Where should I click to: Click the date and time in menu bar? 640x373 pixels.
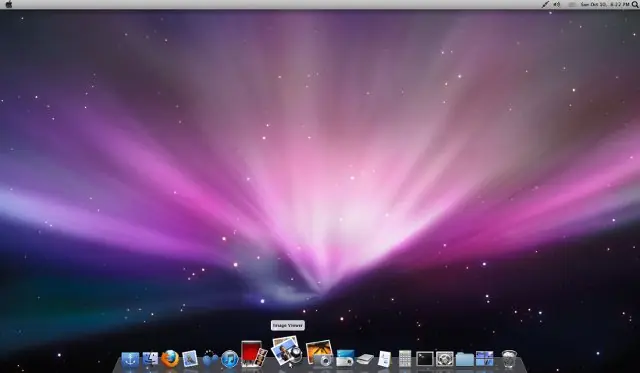point(605,4)
